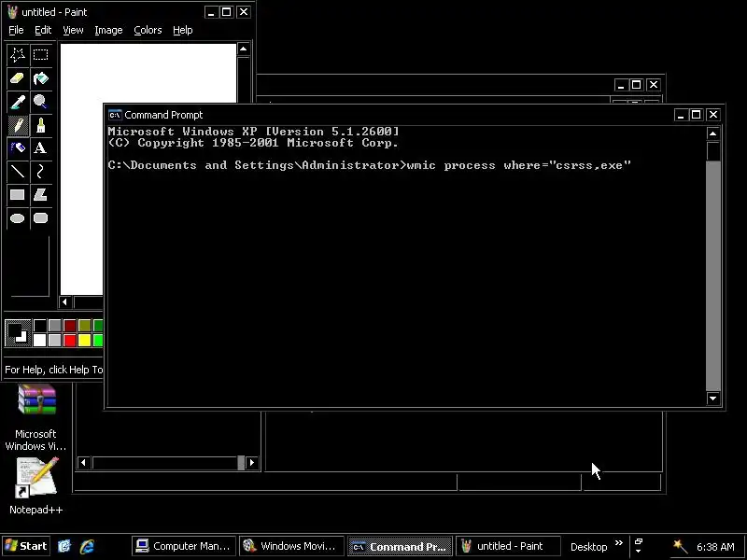Screen dimensions: 747x560
Task: Click the Command Prompt taskbar button
Action: tap(400, 546)
